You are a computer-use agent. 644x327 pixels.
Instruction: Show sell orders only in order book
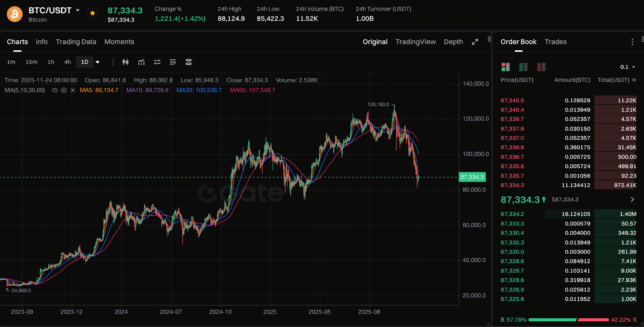[x=541, y=67]
